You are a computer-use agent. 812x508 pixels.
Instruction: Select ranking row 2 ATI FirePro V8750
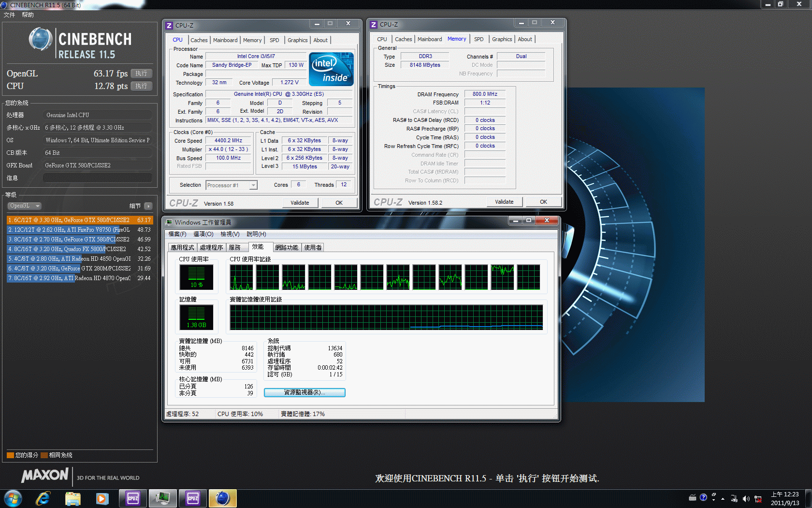tap(79, 230)
